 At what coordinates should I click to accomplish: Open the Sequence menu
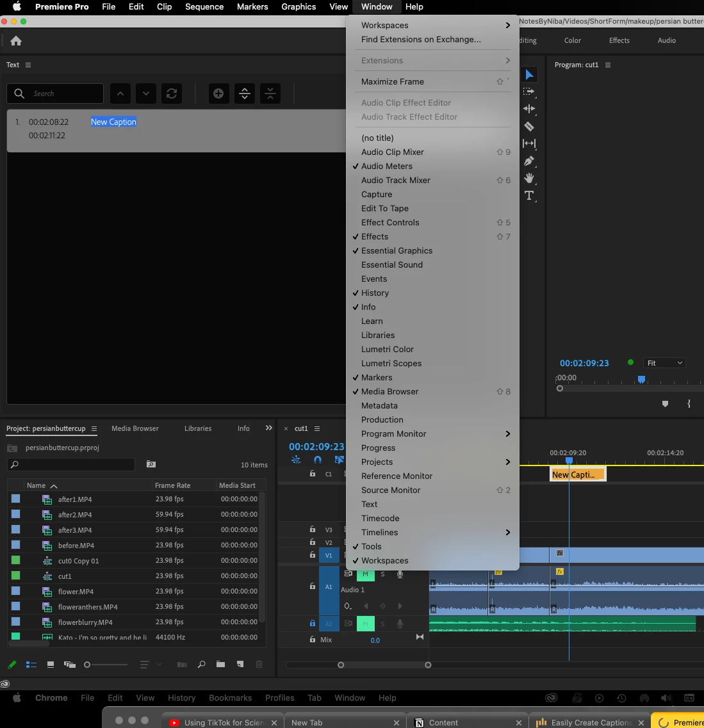[x=204, y=7]
